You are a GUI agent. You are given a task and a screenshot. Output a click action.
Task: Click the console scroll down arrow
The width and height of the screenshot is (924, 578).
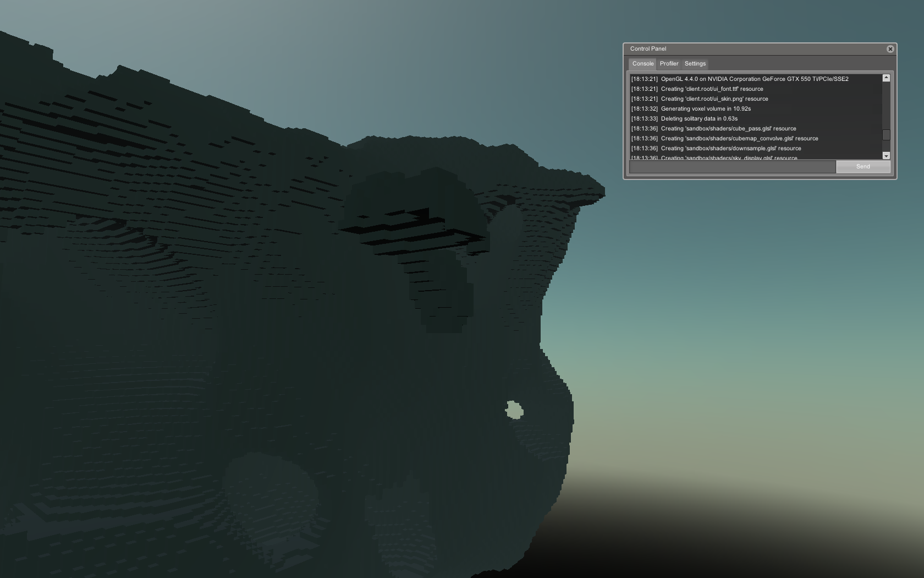point(886,156)
